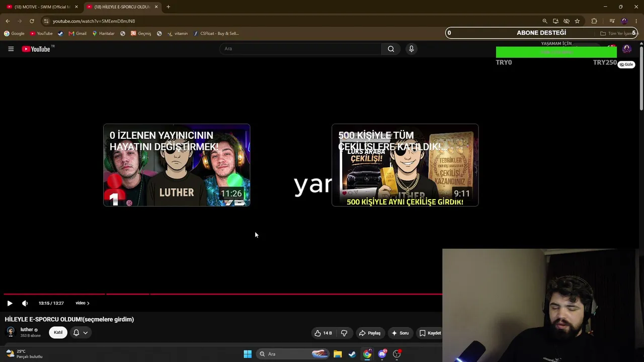Click the Katıl join button

click(58, 332)
